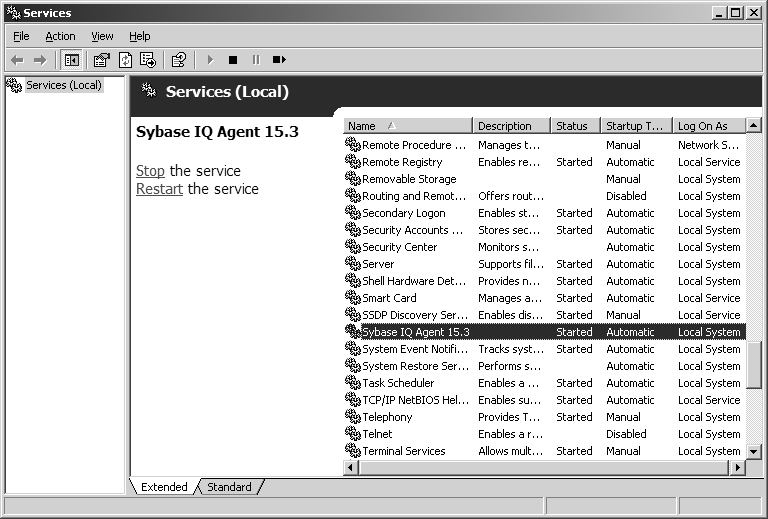This screenshot has width=768, height=519.
Task: Click the Export List toolbar icon
Action: (x=148, y=60)
